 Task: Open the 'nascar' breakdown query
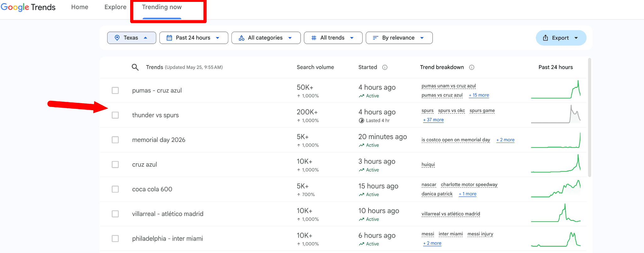(x=429, y=185)
